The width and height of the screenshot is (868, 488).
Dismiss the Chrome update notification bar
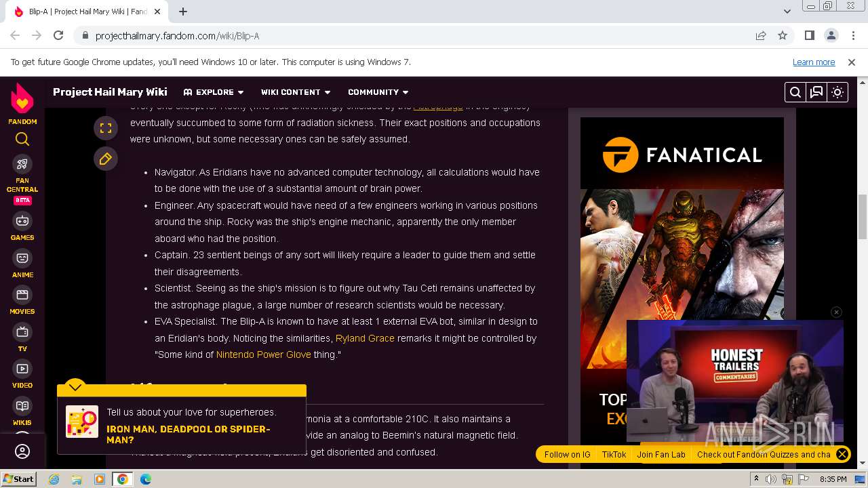852,62
